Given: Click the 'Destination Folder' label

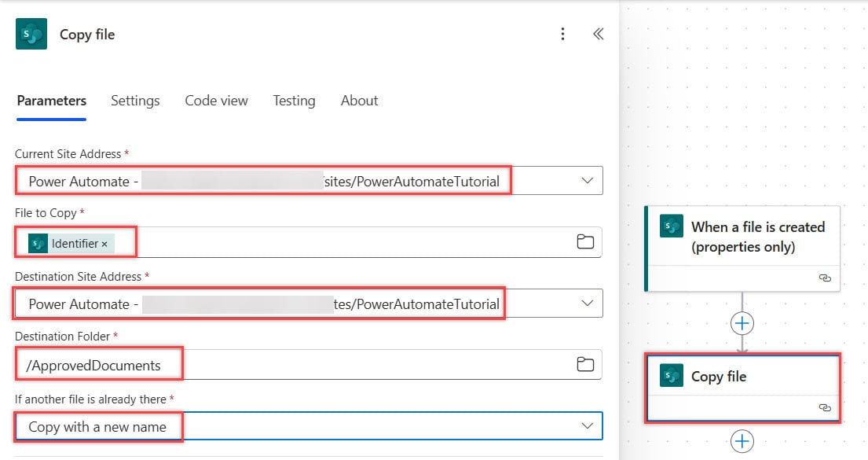Looking at the screenshot, I should pyautogui.click(x=63, y=337).
